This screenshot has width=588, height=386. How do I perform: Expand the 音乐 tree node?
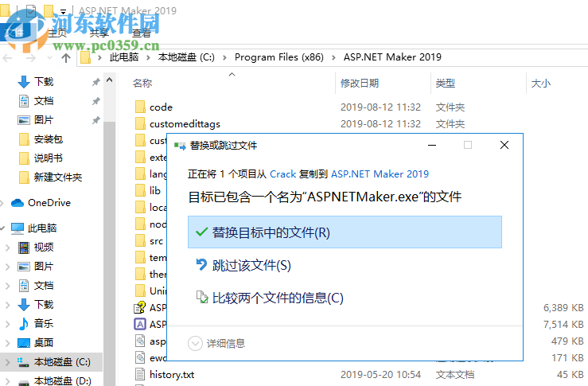click(x=7, y=324)
